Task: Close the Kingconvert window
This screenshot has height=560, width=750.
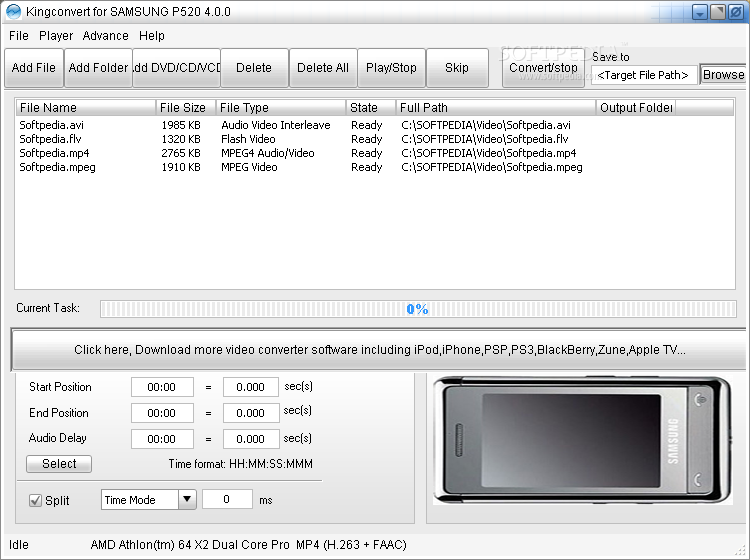Action: (x=736, y=12)
